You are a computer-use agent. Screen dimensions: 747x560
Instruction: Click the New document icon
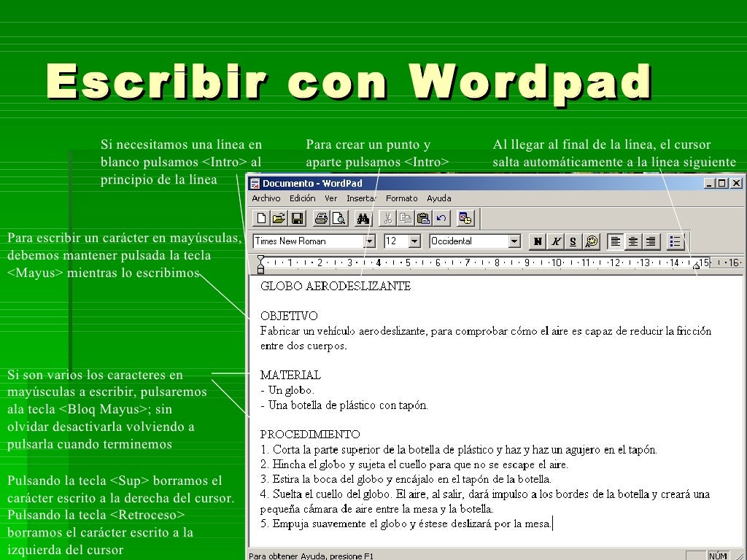pyautogui.click(x=262, y=219)
